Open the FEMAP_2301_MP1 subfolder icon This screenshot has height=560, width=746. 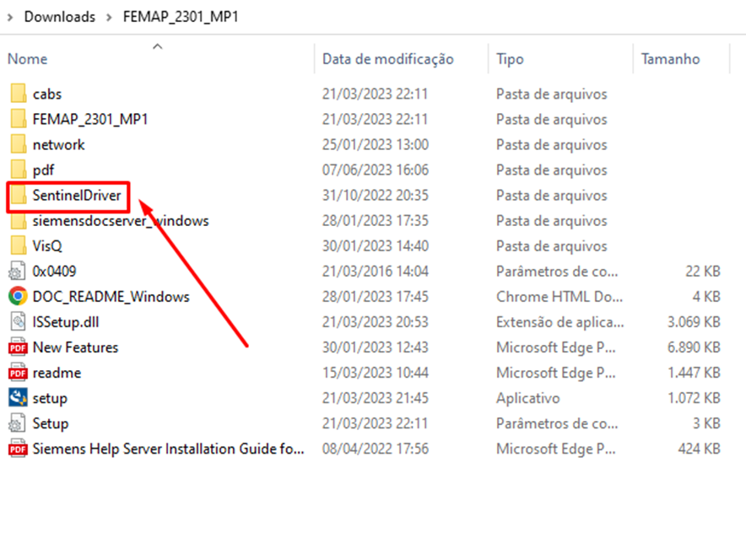(18, 119)
